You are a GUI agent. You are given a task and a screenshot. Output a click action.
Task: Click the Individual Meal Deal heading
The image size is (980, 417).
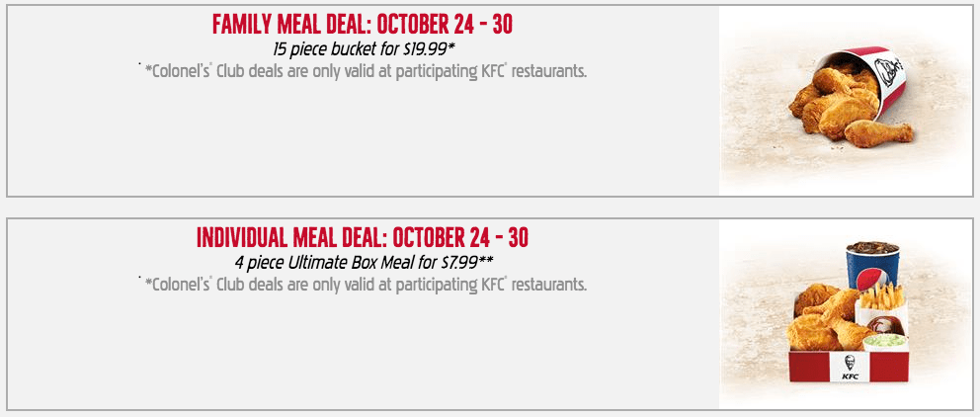coord(362,237)
